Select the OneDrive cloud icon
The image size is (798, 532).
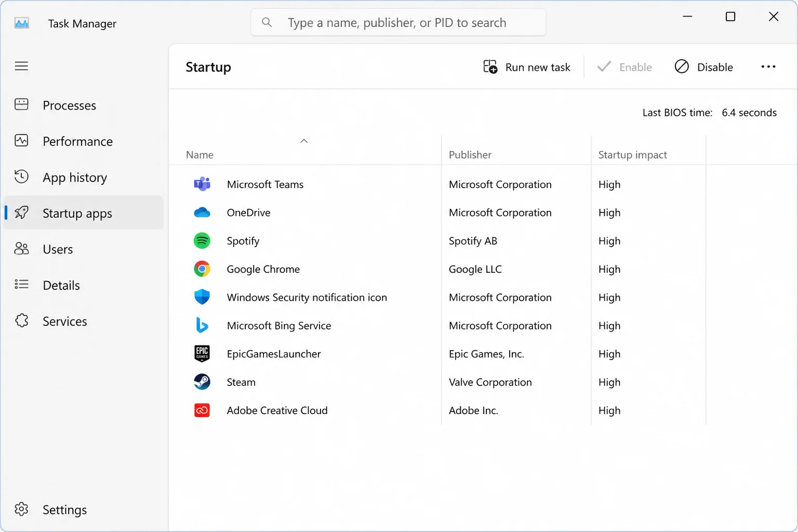202,212
